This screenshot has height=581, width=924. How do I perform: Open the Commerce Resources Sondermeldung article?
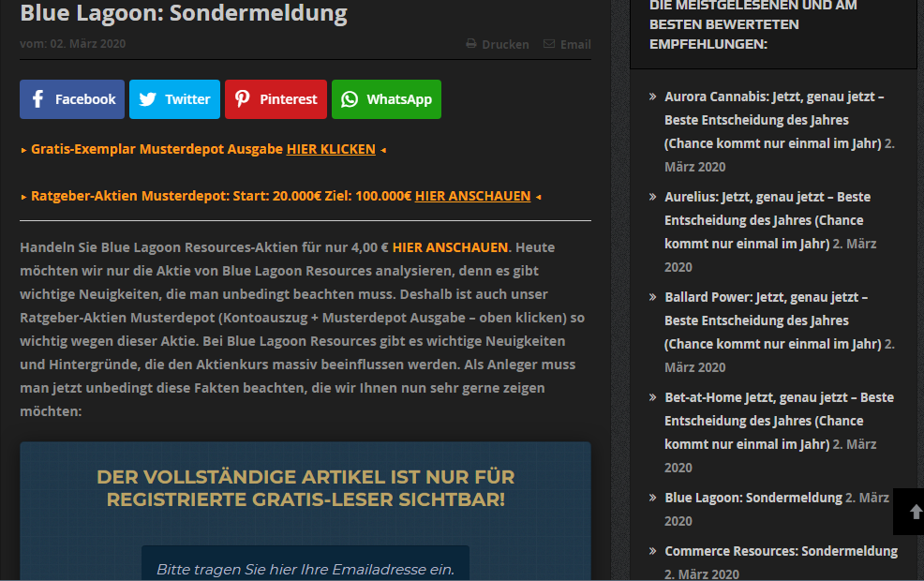tap(782, 551)
